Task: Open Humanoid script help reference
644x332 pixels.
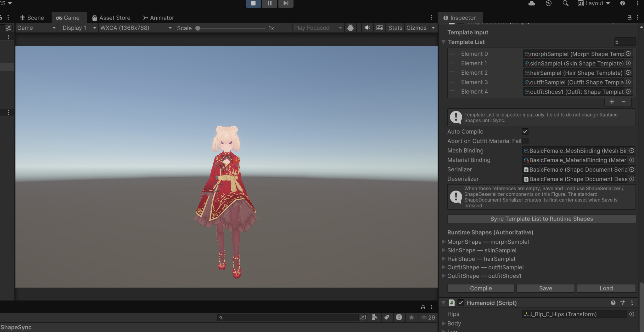Action: 613,303
